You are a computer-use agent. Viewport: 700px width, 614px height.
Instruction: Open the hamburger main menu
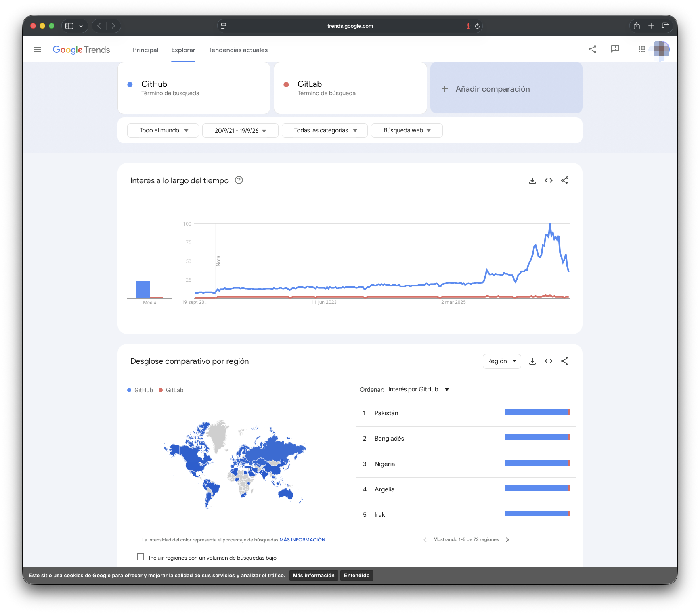coord(37,50)
